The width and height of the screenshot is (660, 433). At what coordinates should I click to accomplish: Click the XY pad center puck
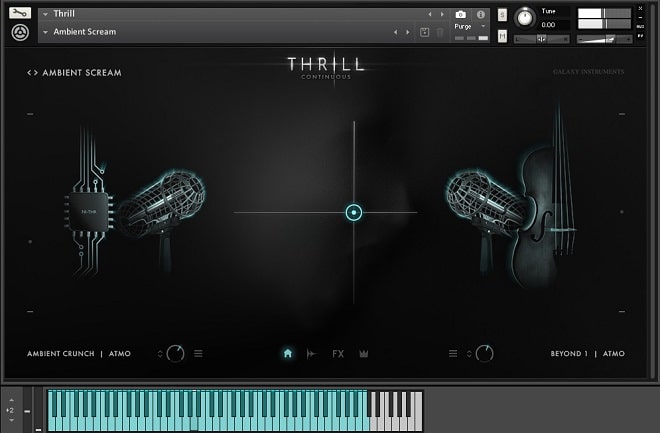click(354, 213)
